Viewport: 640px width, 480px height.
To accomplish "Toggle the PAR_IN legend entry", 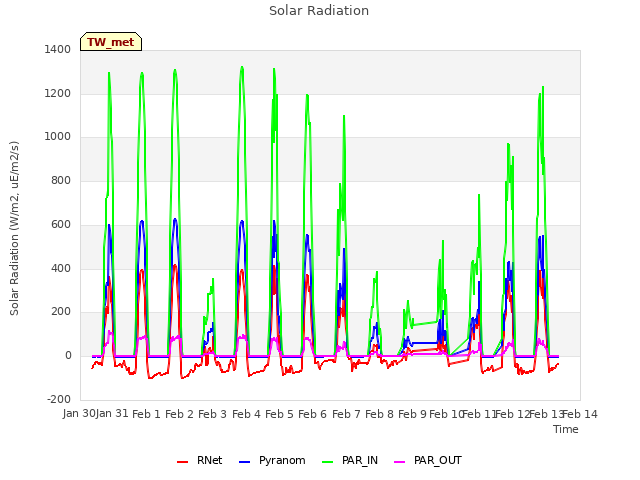I will coord(350,461).
